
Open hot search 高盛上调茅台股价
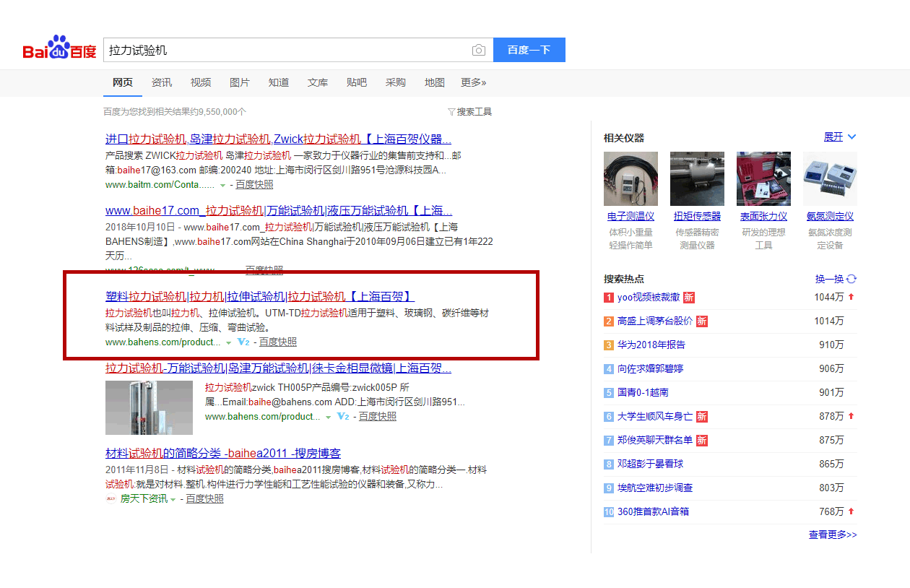click(655, 321)
